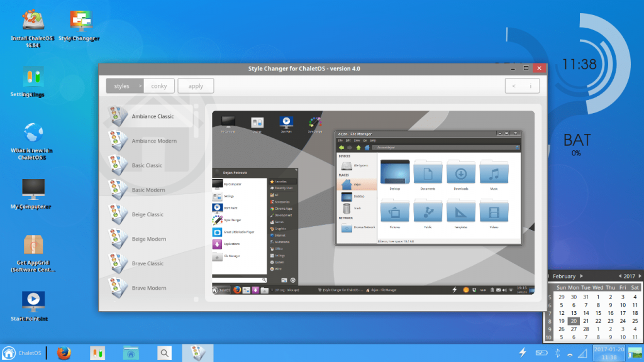This screenshot has height=362, width=644.
Task: Go to next month after February
Action: [582, 276]
